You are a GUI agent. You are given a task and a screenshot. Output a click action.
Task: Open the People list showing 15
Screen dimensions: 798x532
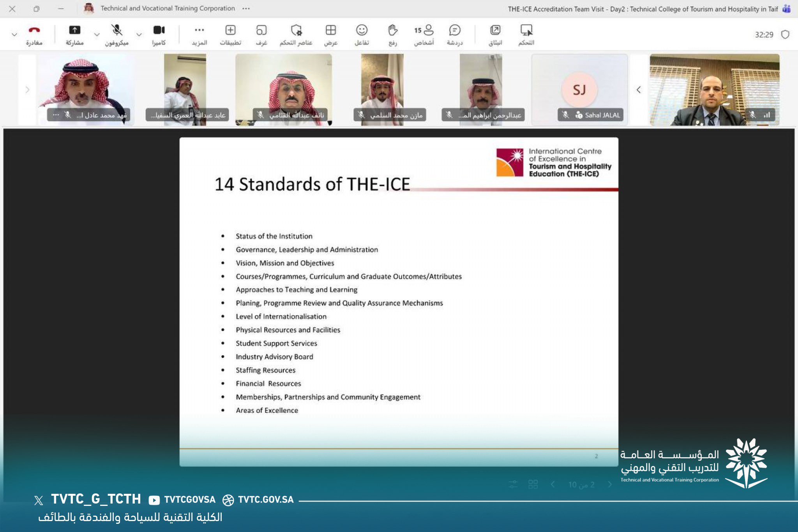[x=424, y=35]
